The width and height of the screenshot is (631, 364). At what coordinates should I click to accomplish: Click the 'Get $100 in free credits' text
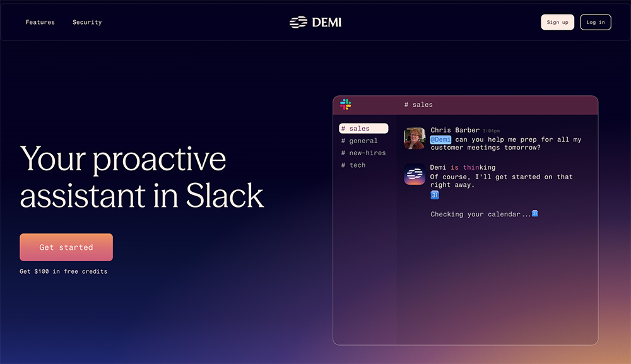(64, 271)
